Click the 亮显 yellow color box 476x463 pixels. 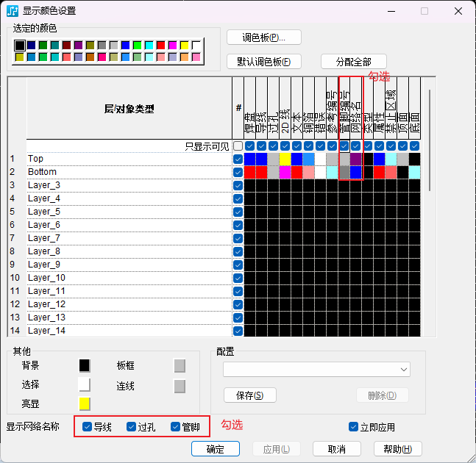pos(85,403)
